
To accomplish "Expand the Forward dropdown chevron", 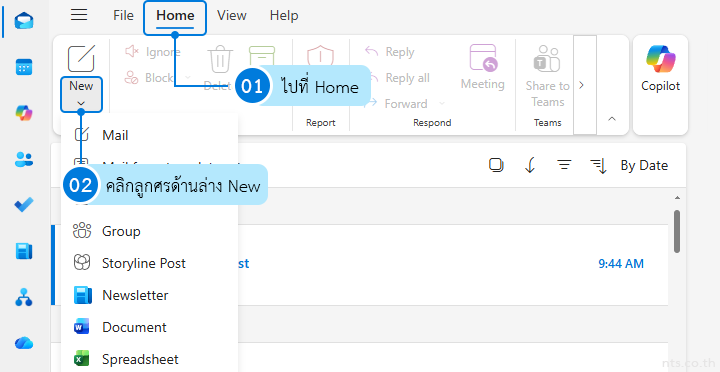I will 442,103.
